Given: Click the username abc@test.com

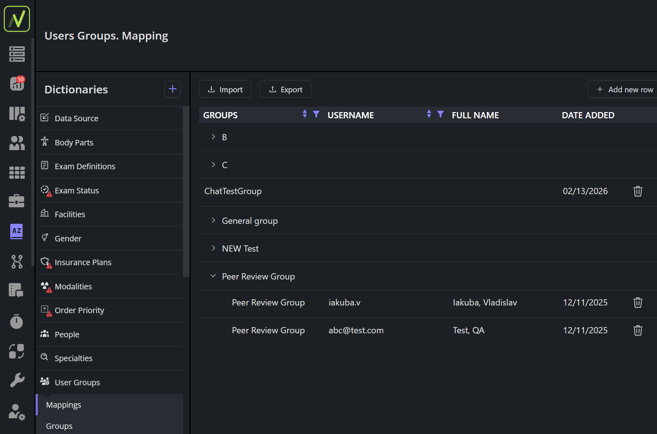Looking at the screenshot, I should coord(356,331).
